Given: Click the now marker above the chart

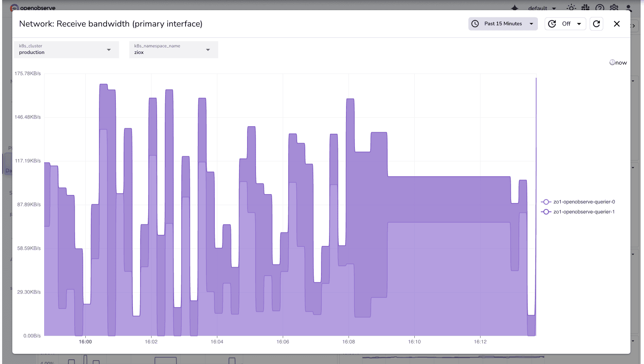Looking at the screenshot, I should tap(618, 62).
